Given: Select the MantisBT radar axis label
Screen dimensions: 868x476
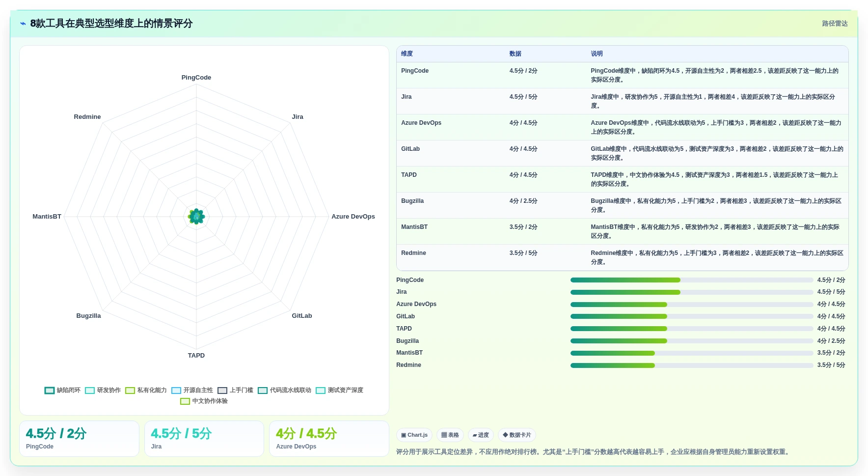Looking at the screenshot, I should (x=47, y=217).
